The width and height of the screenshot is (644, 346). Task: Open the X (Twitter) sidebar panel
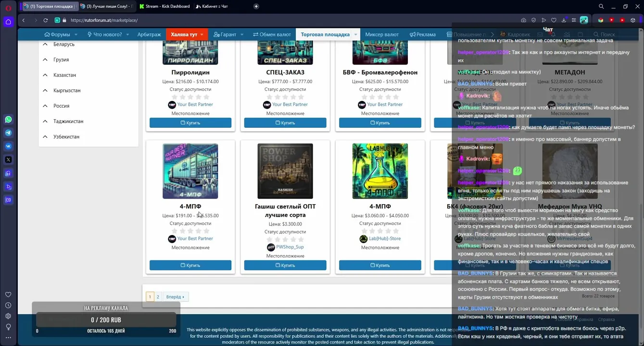point(8,160)
